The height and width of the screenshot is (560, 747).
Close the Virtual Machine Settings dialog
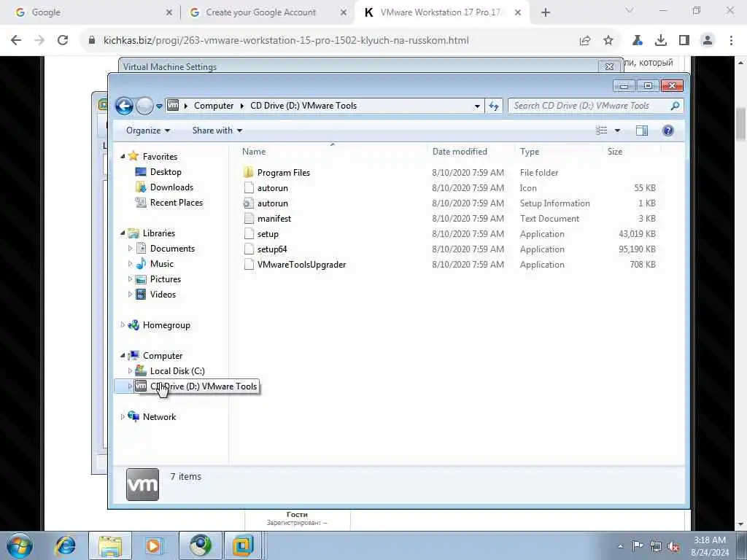tap(609, 66)
